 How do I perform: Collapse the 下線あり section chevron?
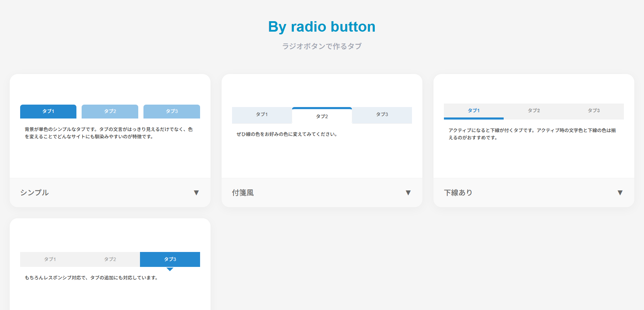[x=620, y=192]
